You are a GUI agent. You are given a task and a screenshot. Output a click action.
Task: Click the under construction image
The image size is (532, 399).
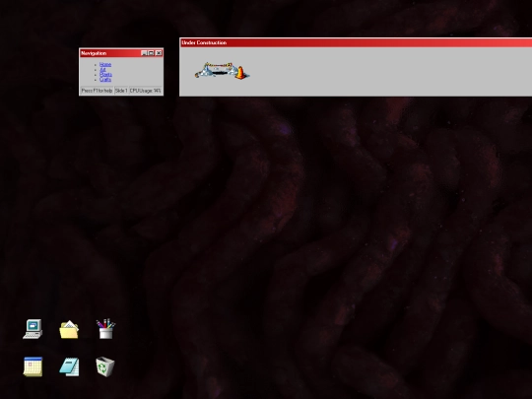pyautogui.click(x=223, y=71)
